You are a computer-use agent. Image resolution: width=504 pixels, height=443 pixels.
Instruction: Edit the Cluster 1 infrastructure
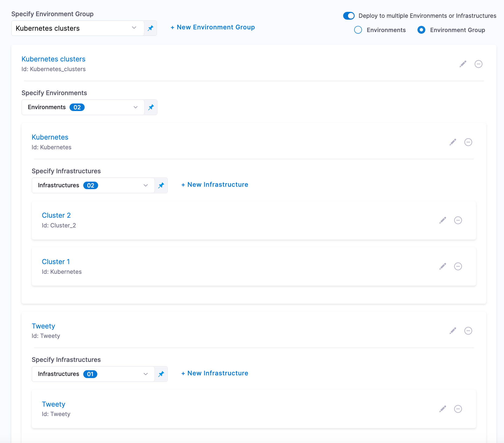tap(443, 266)
